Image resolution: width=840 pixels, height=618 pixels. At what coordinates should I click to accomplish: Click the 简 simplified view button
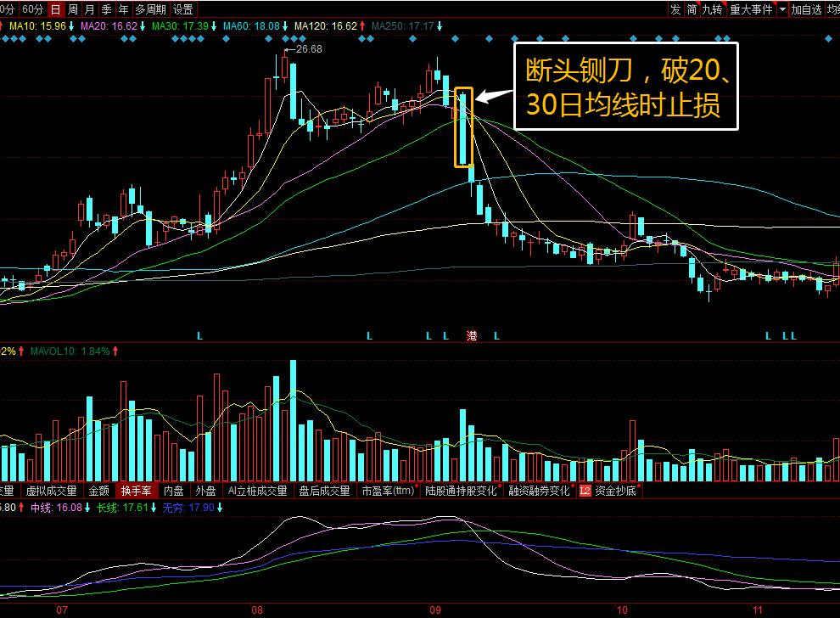pos(692,9)
